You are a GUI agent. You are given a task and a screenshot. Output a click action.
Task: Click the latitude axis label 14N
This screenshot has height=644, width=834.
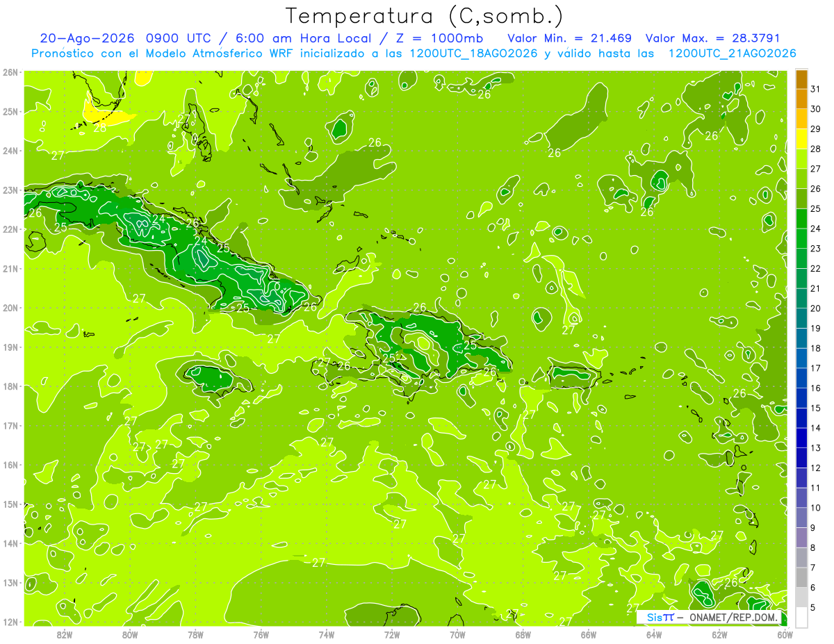click(10, 543)
